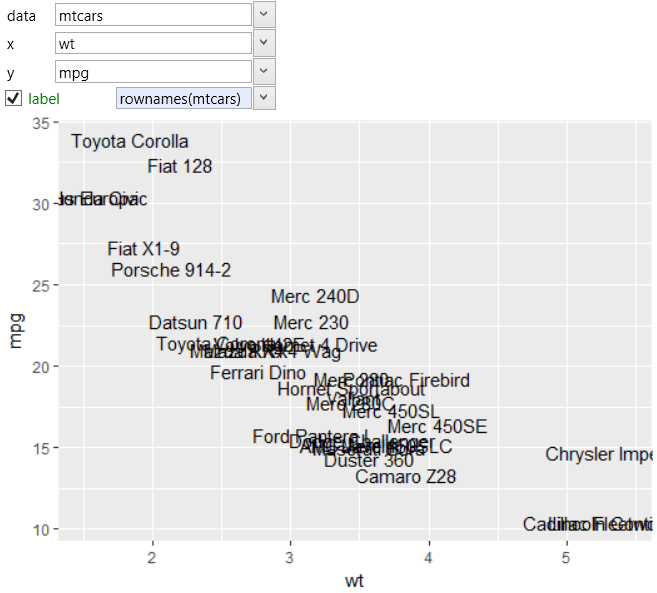The width and height of the screenshot is (657, 593).
Task: Open the y variable dropdown arrow
Action: (x=264, y=71)
